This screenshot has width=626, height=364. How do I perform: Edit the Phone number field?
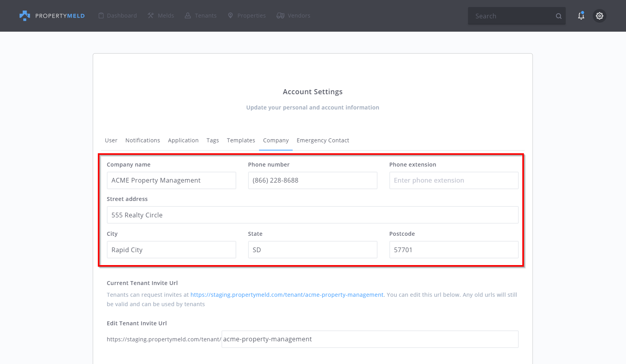pos(313,180)
